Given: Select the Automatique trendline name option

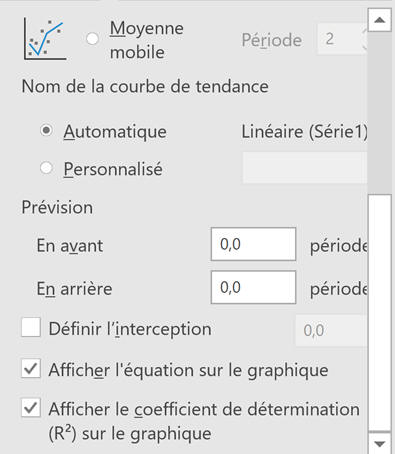Looking at the screenshot, I should tap(46, 130).
